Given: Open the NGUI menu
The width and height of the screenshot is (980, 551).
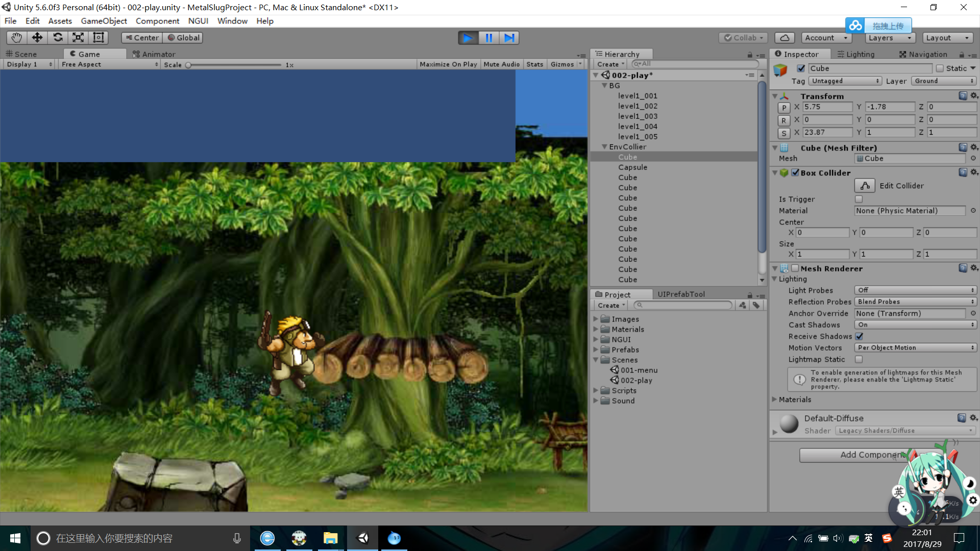Looking at the screenshot, I should [x=198, y=21].
